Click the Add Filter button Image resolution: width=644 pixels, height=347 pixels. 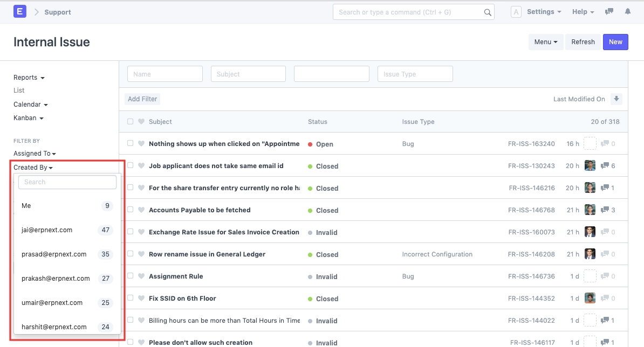click(142, 99)
